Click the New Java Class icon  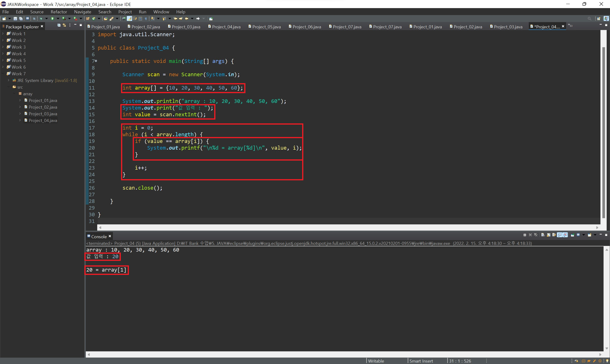click(93, 19)
